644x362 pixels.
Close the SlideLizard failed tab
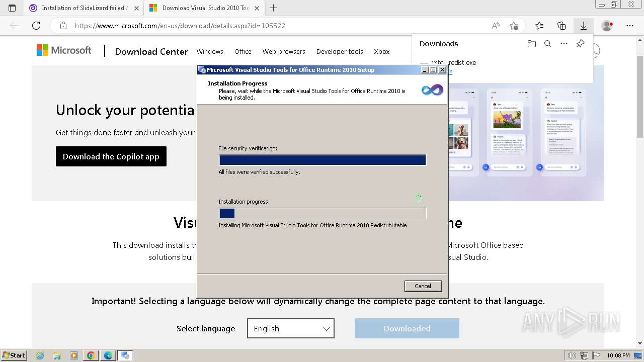pos(137,8)
